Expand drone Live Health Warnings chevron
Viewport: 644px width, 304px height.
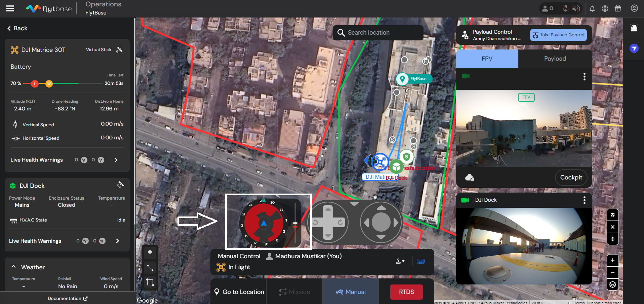point(116,160)
